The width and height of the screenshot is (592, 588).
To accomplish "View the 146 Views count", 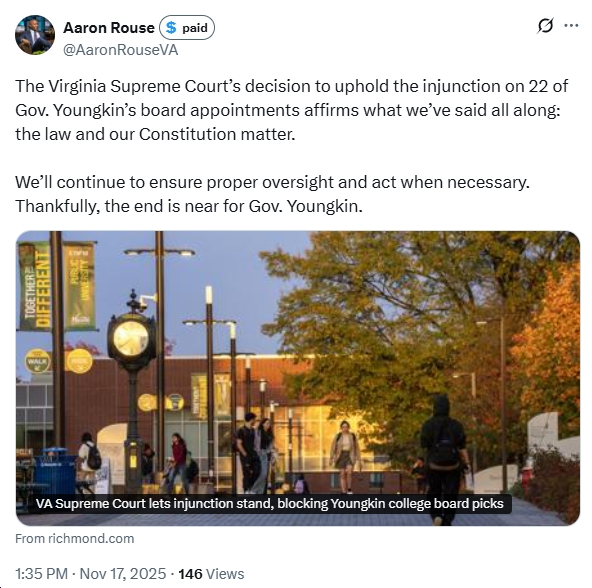I will coord(211,574).
